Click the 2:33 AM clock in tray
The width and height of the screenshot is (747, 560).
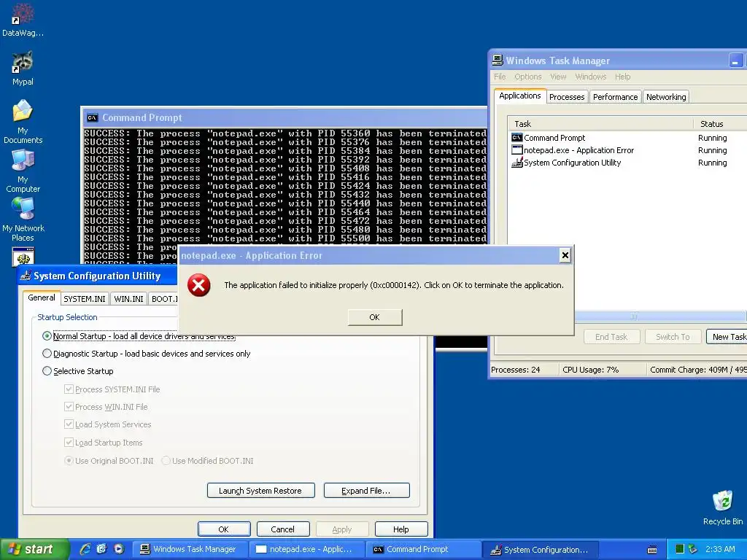coord(720,550)
